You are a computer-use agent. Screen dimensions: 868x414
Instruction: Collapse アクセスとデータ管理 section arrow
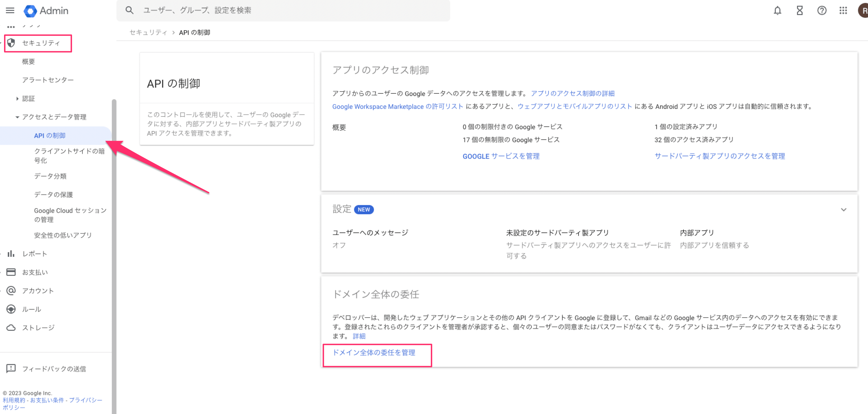pyautogui.click(x=17, y=117)
